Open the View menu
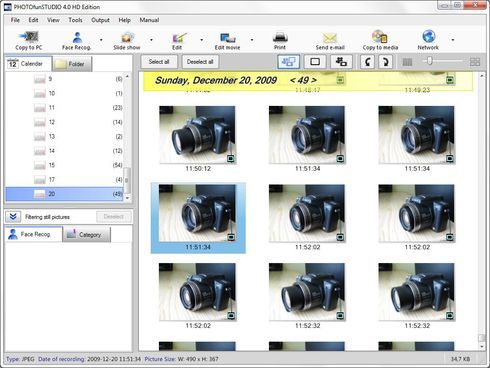Screen dimensions: 490x368 (53, 20)
